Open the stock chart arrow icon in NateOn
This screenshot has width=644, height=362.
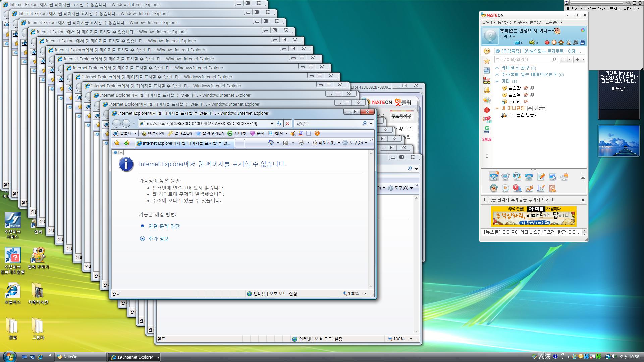pos(529,188)
